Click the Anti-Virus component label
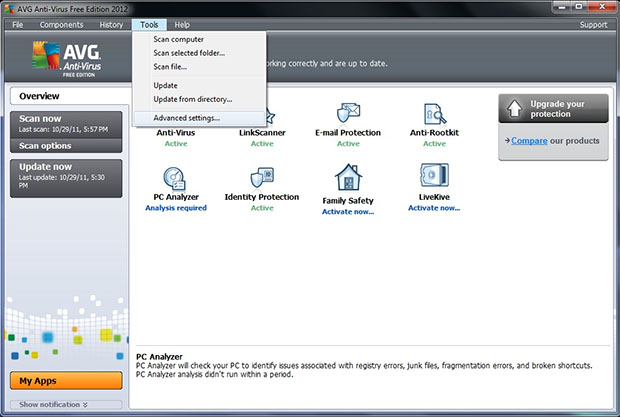 (x=176, y=132)
